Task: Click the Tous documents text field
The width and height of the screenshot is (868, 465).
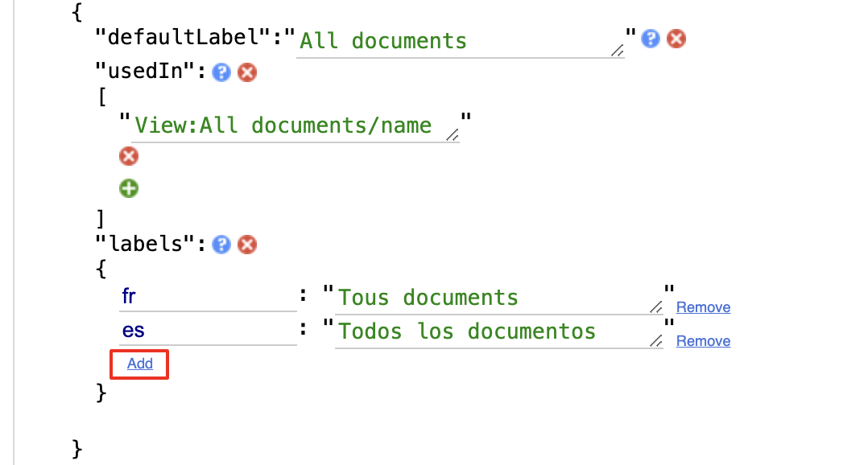Action: (491, 298)
